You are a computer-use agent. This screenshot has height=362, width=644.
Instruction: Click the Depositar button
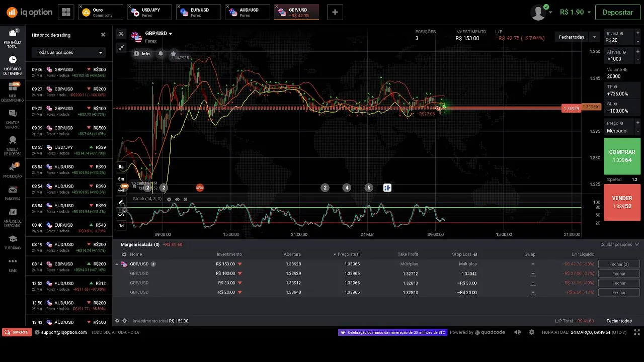point(618,12)
